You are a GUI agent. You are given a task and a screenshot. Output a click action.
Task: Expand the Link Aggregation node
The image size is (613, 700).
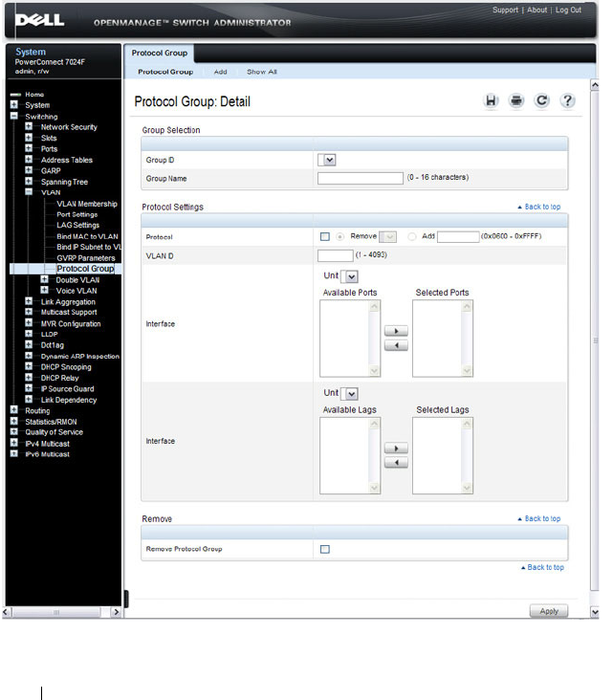(x=29, y=301)
